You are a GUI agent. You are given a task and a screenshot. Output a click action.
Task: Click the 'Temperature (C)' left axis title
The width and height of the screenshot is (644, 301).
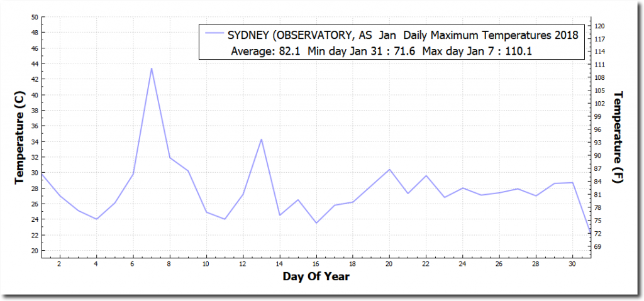coord(19,134)
